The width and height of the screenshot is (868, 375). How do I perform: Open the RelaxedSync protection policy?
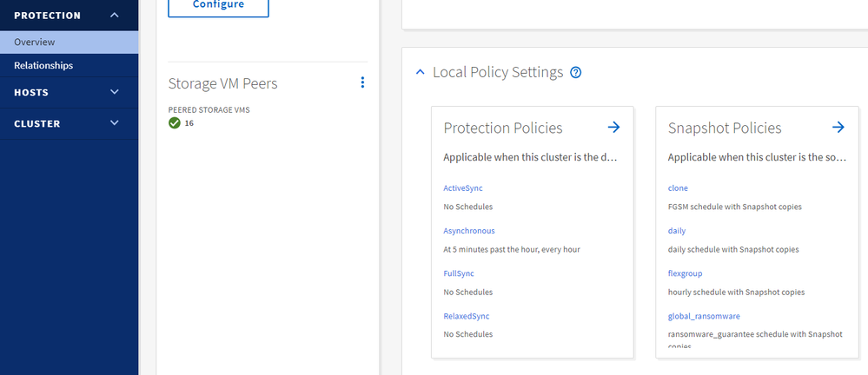[x=465, y=316]
